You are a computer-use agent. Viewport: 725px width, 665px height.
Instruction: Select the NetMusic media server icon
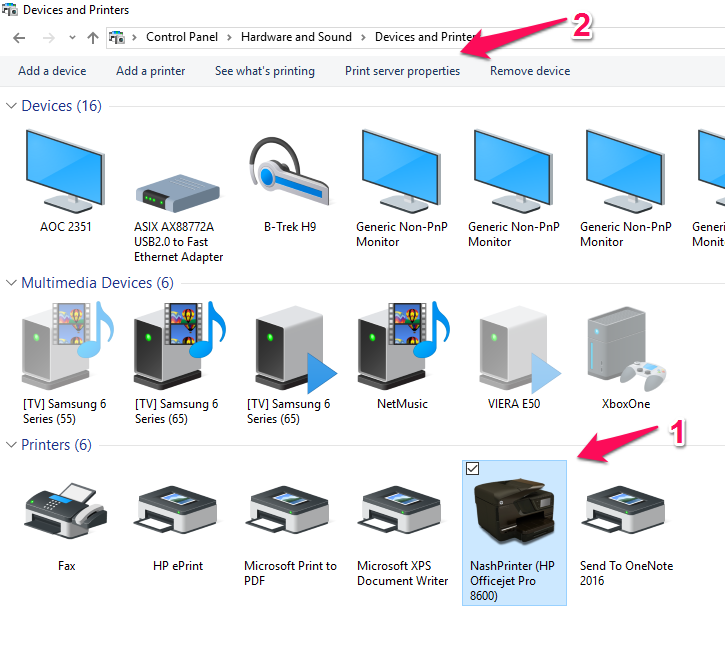[402, 346]
